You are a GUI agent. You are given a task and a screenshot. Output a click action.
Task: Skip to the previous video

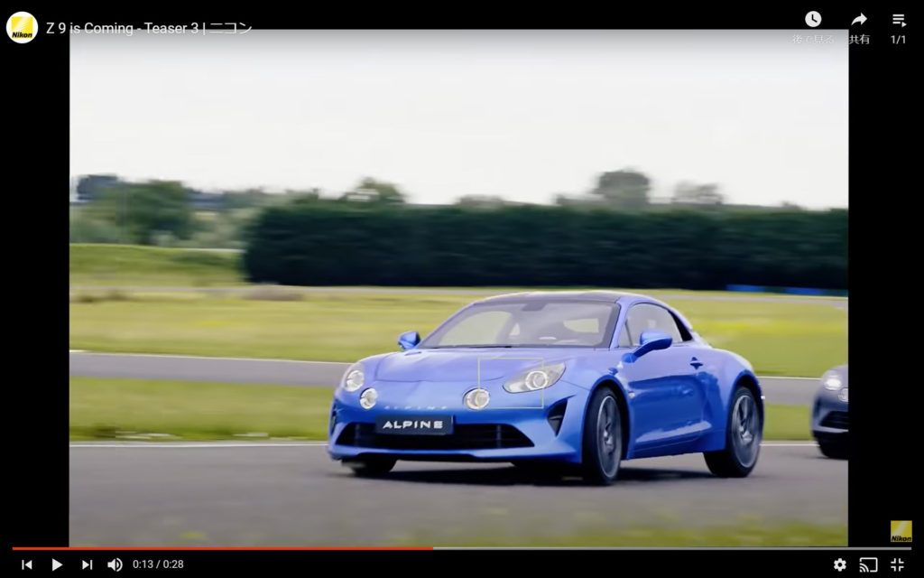[27, 564]
